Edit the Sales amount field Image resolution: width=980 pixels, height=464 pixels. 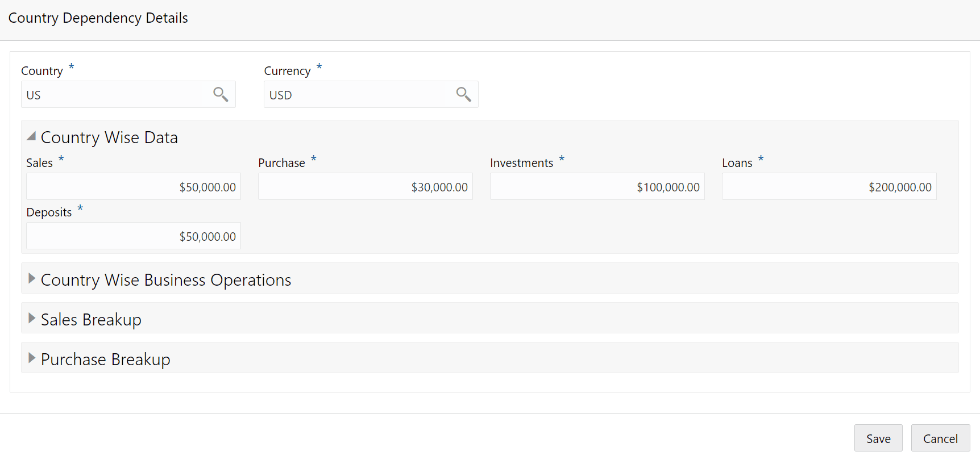click(x=134, y=186)
